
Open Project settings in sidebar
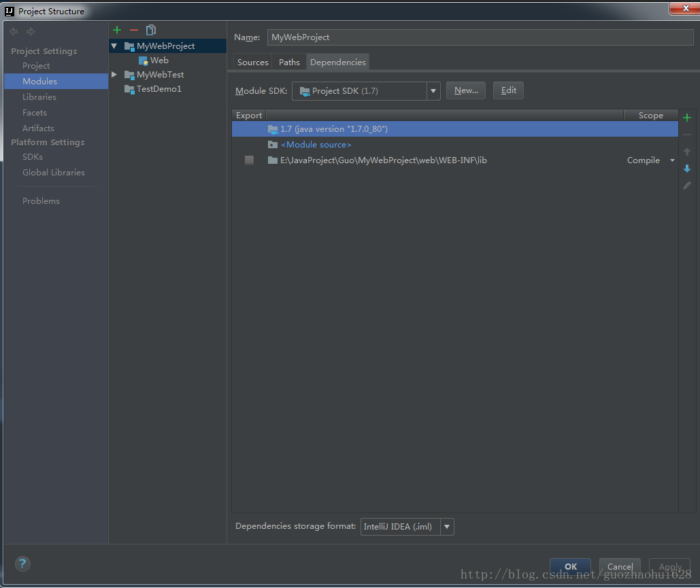[x=36, y=65]
